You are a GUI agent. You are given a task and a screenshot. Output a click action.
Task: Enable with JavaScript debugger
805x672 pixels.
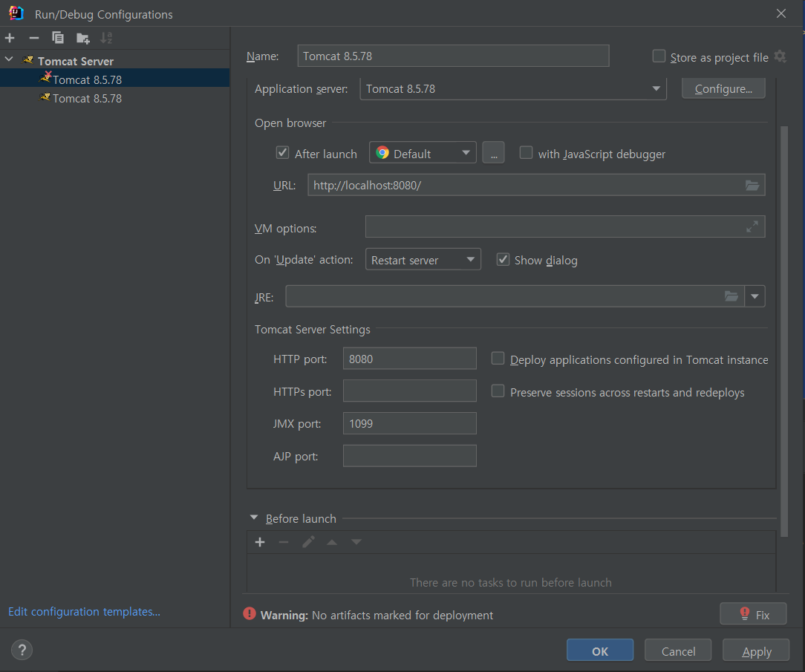(526, 153)
